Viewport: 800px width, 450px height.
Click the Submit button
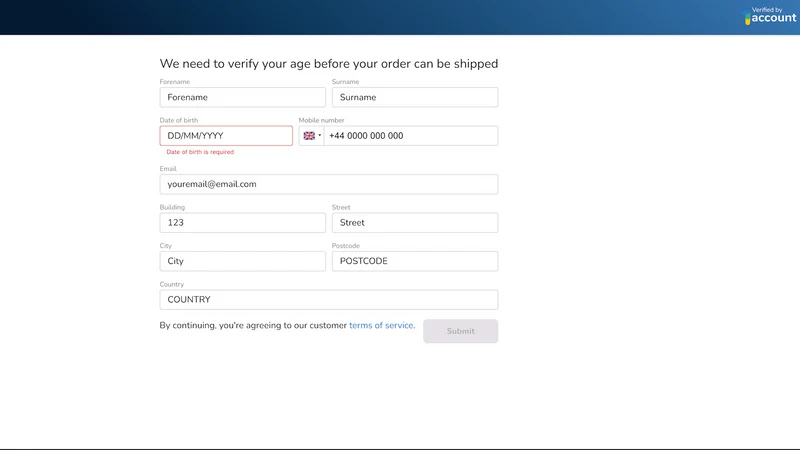point(460,331)
